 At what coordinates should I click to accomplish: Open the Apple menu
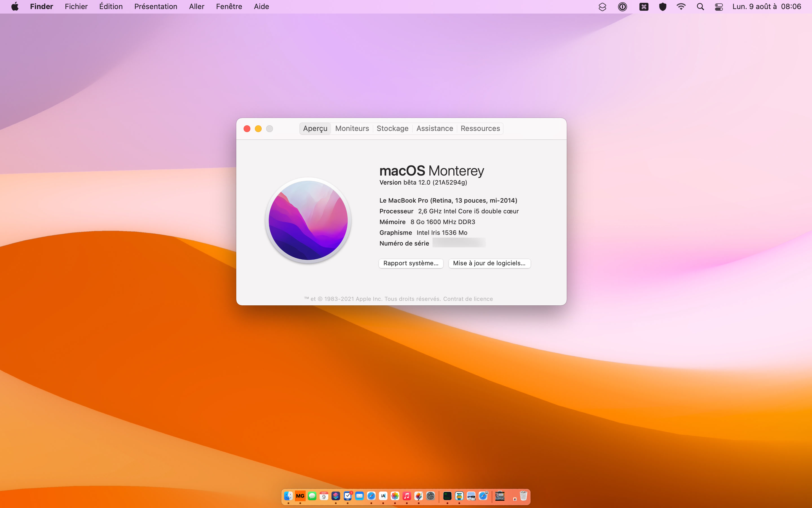[x=15, y=6]
